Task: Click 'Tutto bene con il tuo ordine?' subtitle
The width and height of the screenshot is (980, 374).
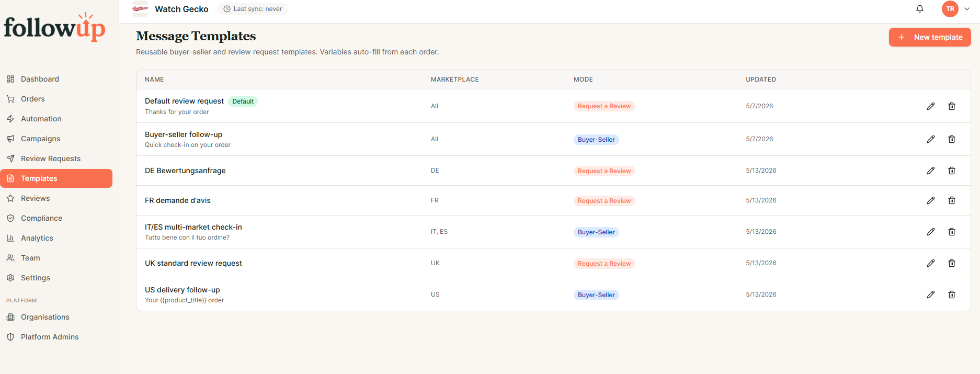Action: 187,237
